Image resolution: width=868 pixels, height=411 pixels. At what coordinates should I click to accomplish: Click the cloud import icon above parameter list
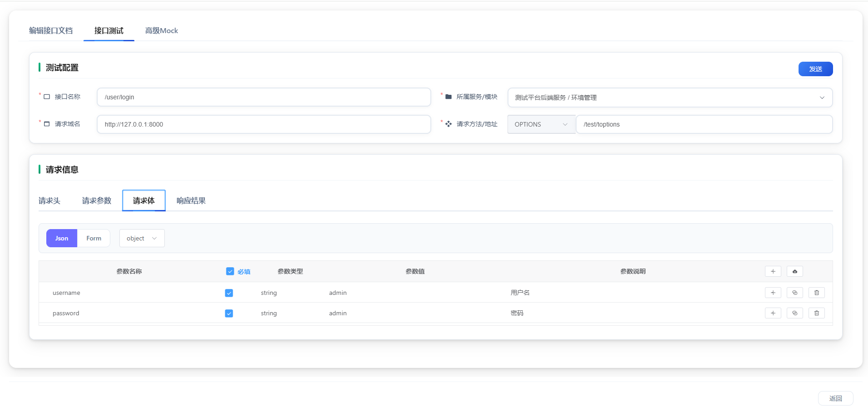tap(794, 271)
